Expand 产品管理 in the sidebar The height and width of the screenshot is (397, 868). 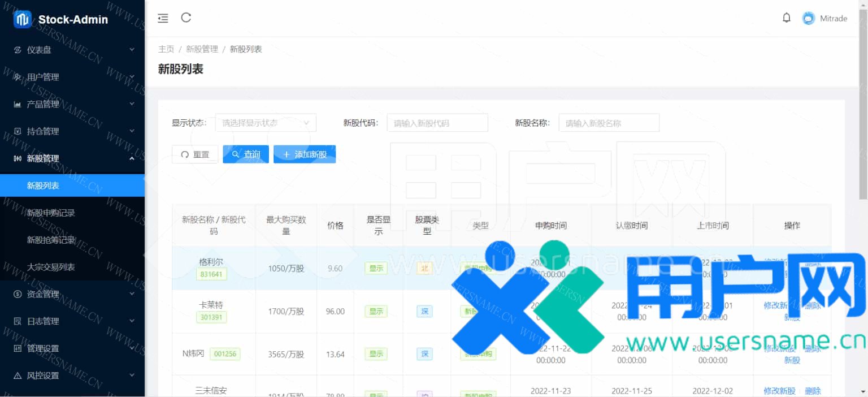pyautogui.click(x=43, y=104)
